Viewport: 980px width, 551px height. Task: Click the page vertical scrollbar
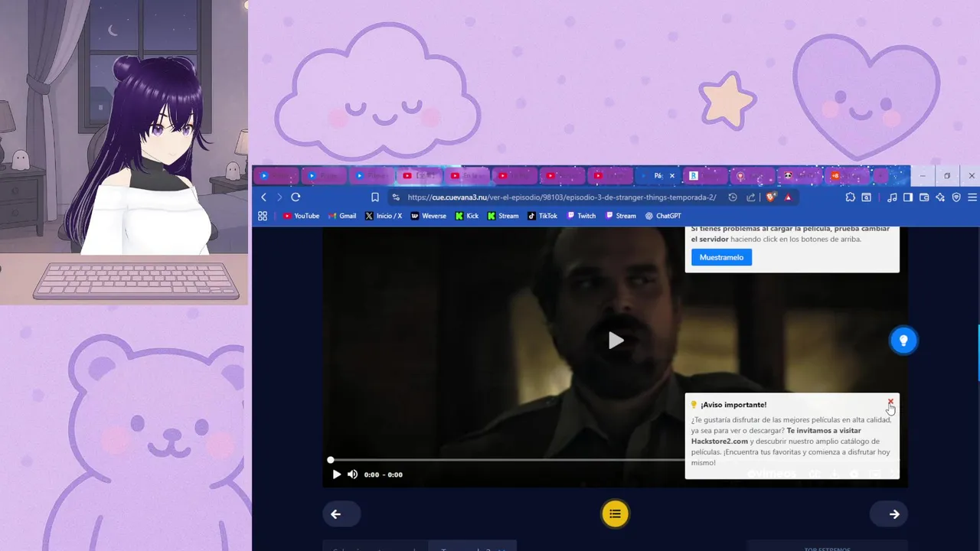[978, 354]
